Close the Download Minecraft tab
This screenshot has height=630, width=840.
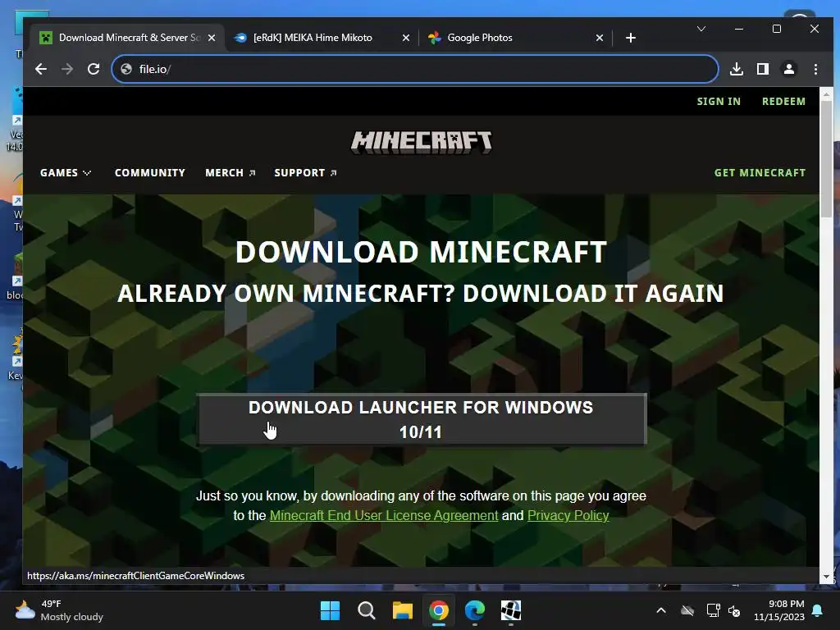pos(212,38)
